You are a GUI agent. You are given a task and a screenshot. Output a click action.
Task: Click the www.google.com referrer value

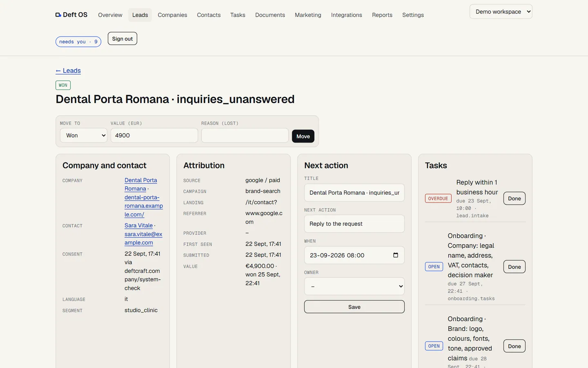click(264, 218)
